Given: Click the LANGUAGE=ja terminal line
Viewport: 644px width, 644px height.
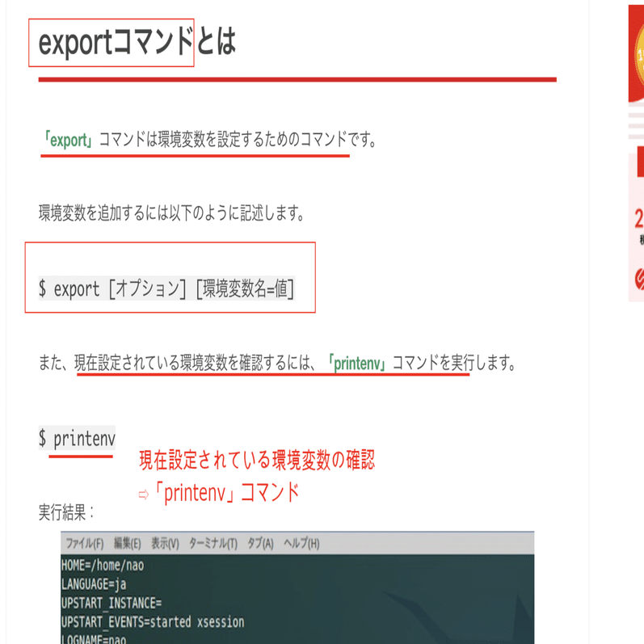Looking at the screenshot, I should [94, 584].
